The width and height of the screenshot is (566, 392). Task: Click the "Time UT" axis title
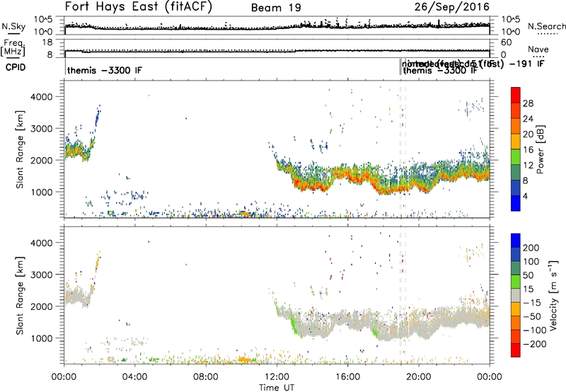(277, 388)
